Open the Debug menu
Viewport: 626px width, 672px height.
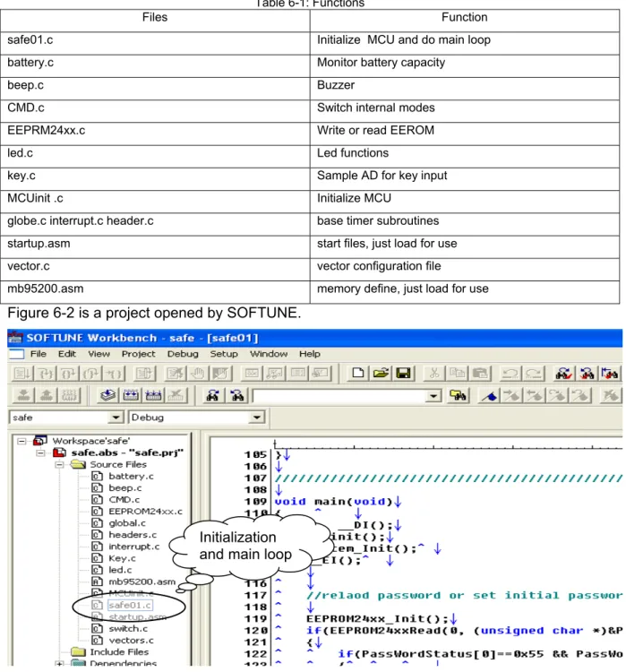pyautogui.click(x=183, y=354)
